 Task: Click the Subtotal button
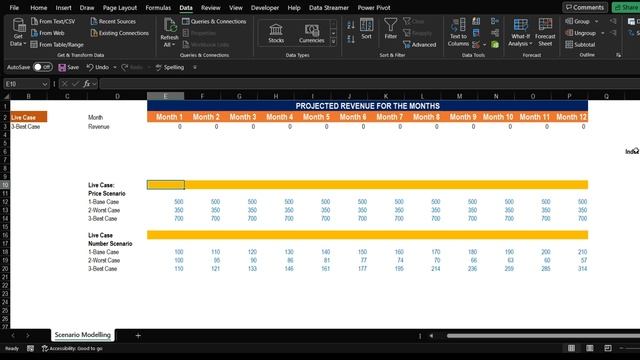pyautogui.click(x=580, y=44)
